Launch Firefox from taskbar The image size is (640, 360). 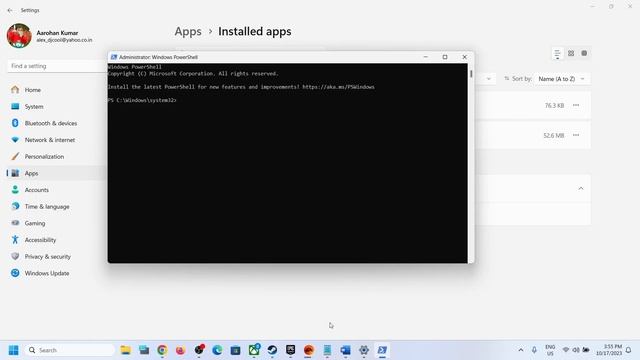(180, 350)
